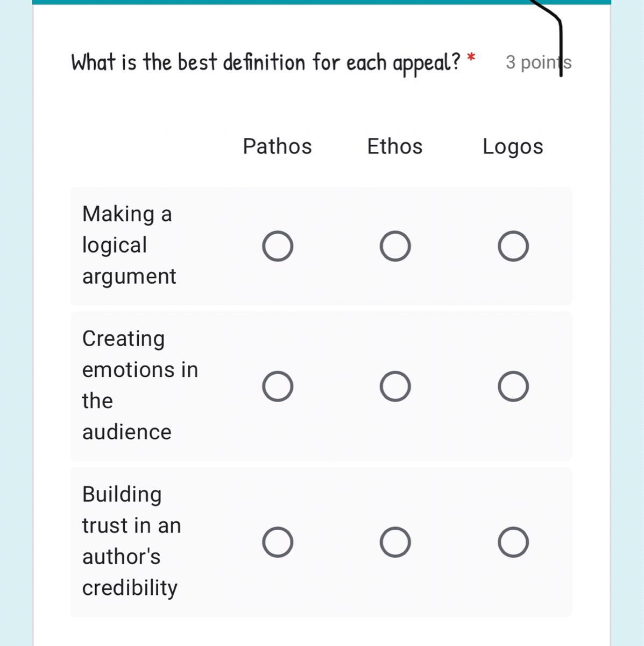Mark Pathos for Building trust in credibility
The image size is (644, 646).
pos(278,542)
